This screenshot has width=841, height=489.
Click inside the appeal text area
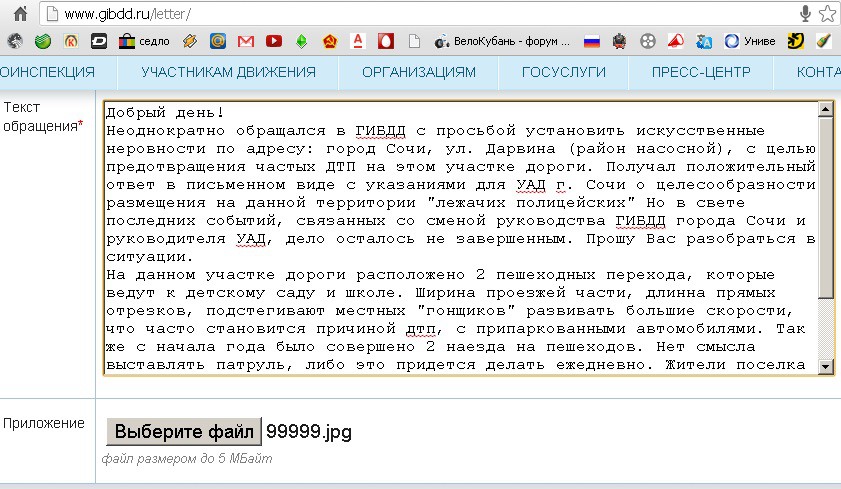coord(460,238)
